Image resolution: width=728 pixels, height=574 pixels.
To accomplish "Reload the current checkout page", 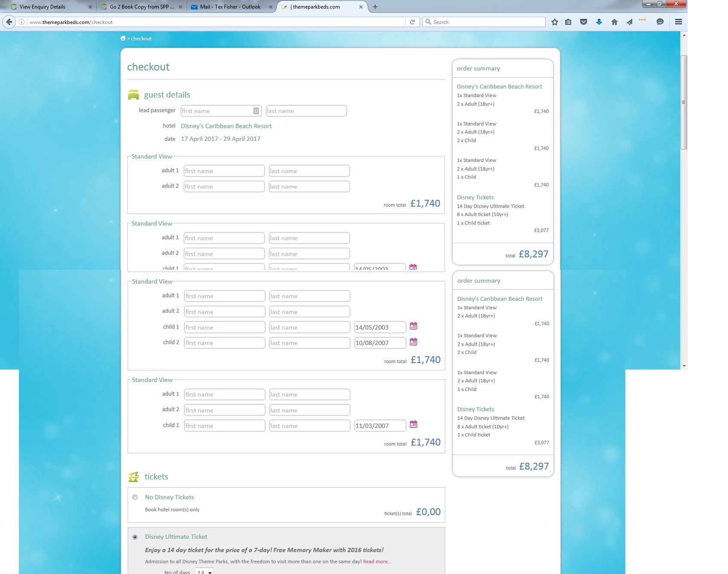I will 412,22.
